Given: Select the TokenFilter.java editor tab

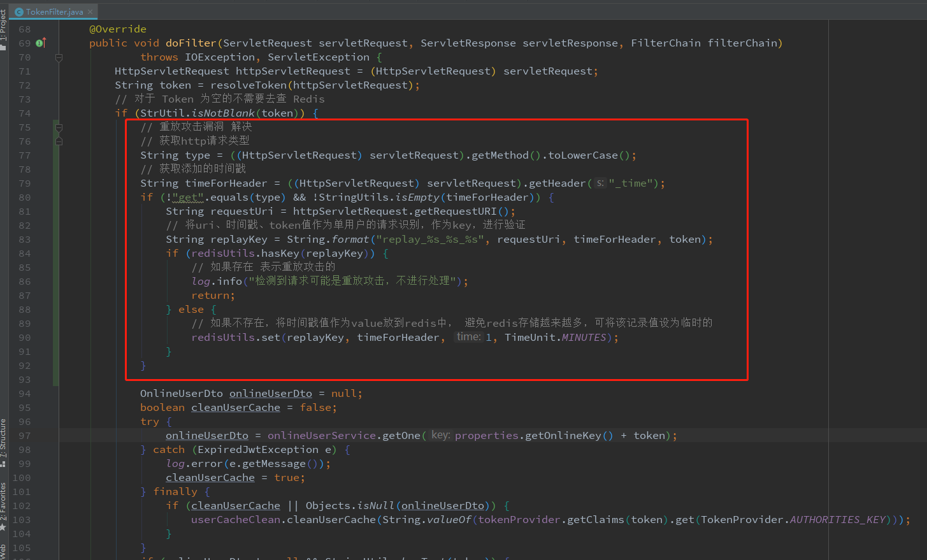Looking at the screenshot, I should point(54,11).
